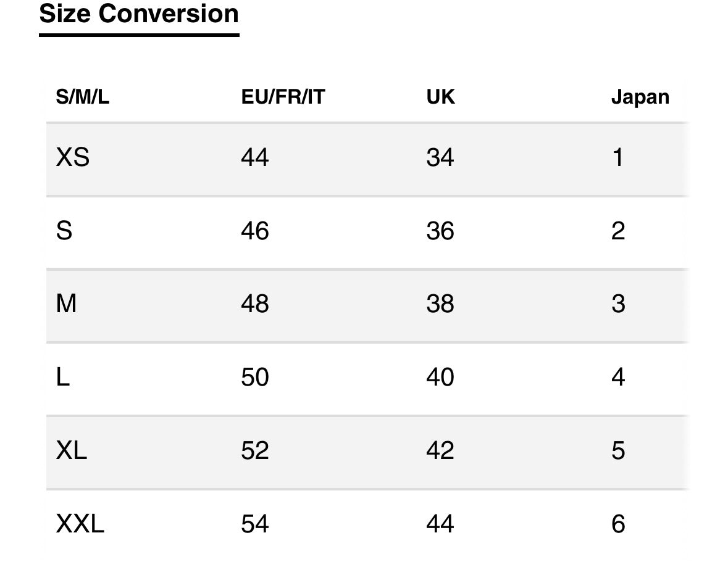Click UK size 34 cell
The image size is (728, 575).
tap(440, 157)
